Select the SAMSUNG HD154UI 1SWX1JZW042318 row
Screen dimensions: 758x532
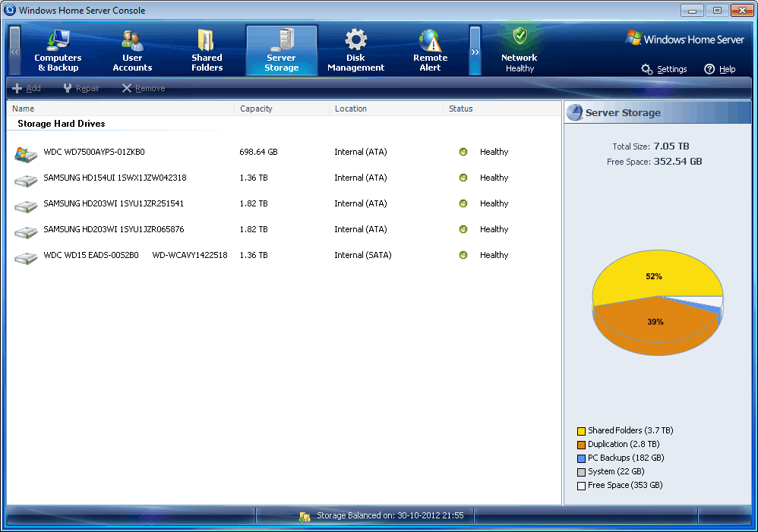click(x=284, y=178)
